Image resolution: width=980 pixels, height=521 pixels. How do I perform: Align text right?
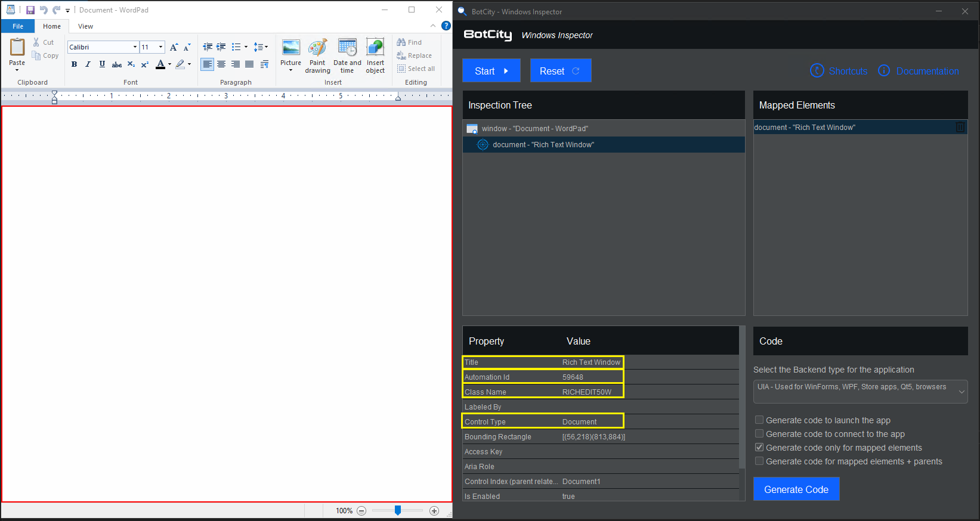(x=236, y=64)
